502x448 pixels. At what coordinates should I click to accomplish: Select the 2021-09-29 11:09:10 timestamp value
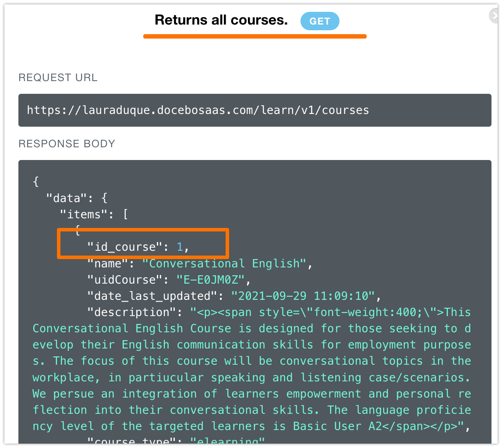pos(303,296)
